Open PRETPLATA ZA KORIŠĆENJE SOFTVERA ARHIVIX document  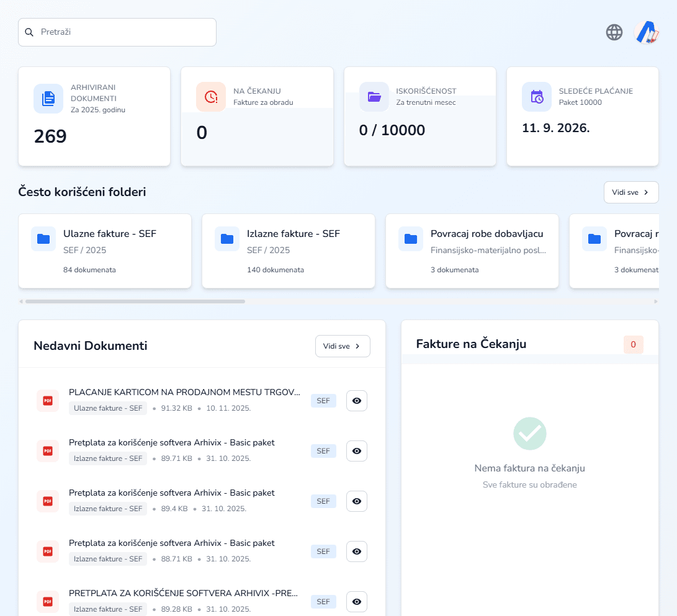tap(183, 593)
